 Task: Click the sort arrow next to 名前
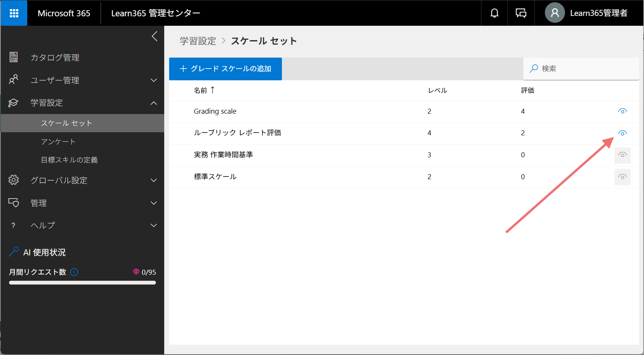point(213,90)
